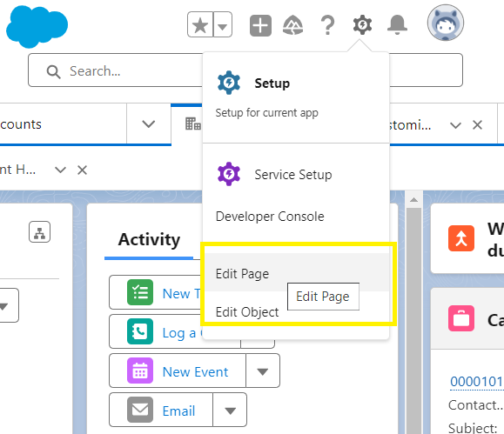504x434 pixels.
Task: Close the 'stomi...' workspace tab
Action: pos(477,124)
